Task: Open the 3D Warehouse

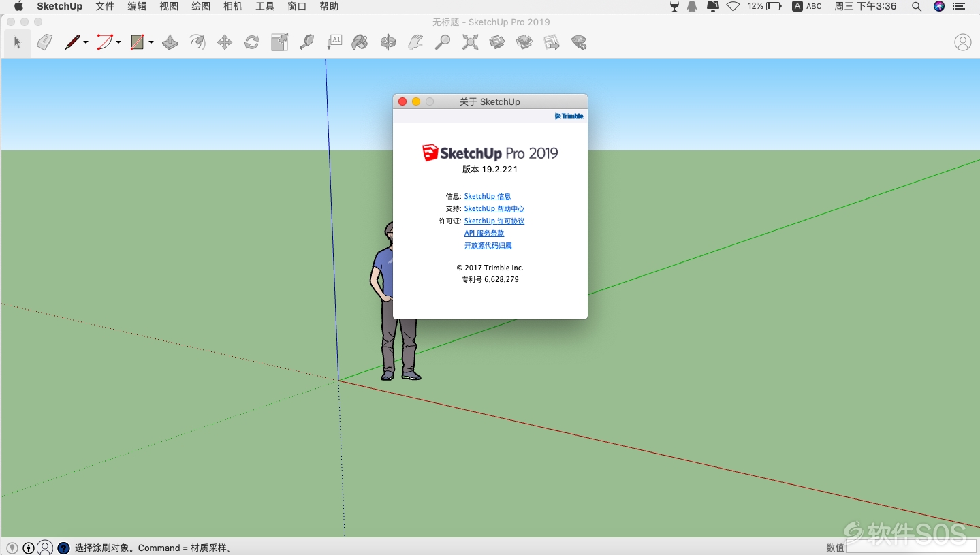Action: pos(497,42)
